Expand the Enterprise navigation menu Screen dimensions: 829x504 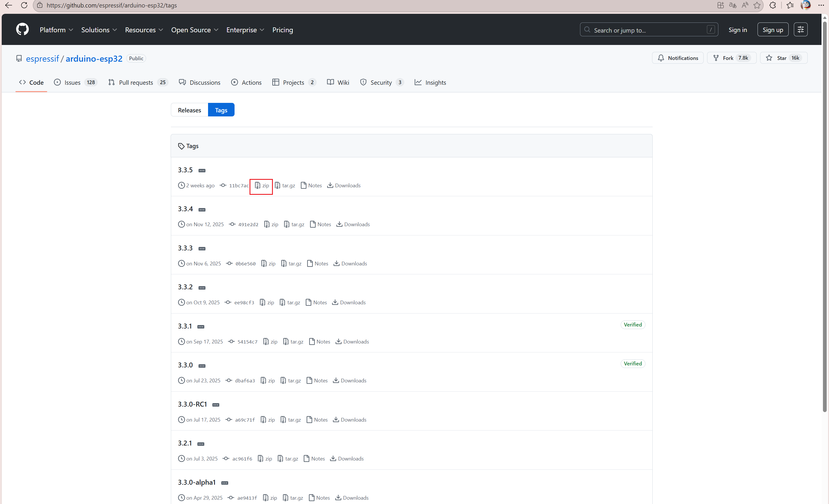point(245,30)
